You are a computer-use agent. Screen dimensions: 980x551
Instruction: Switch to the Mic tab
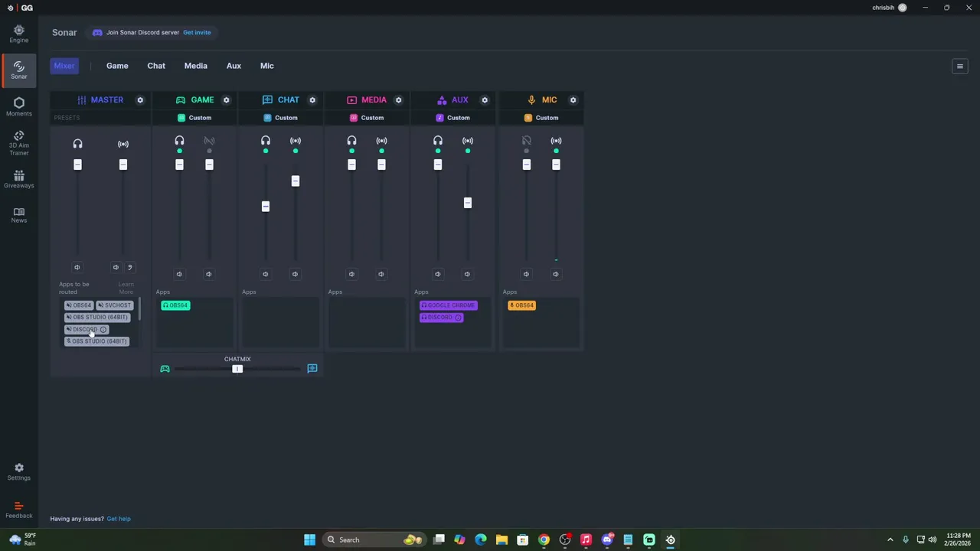[x=266, y=66]
